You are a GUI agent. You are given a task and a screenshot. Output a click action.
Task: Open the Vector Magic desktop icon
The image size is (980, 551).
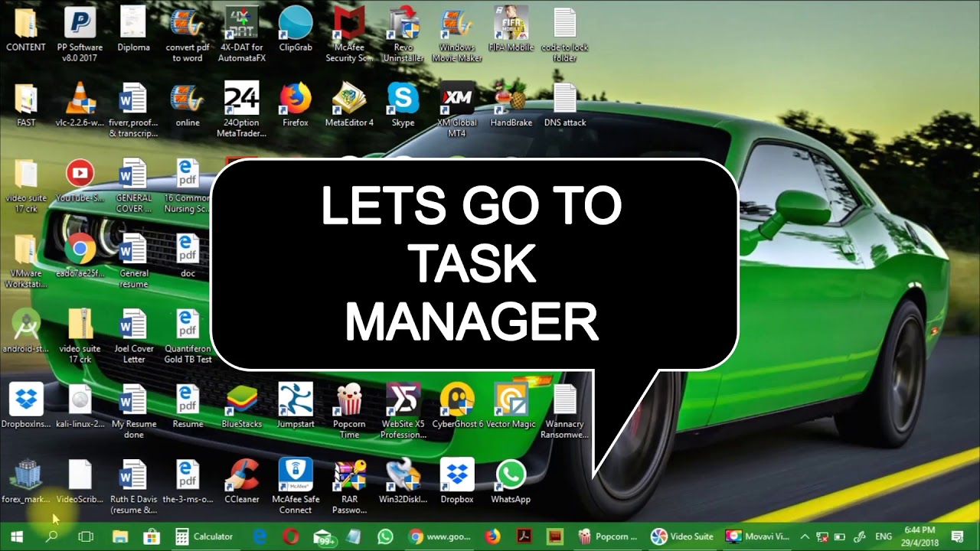point(511,406)
